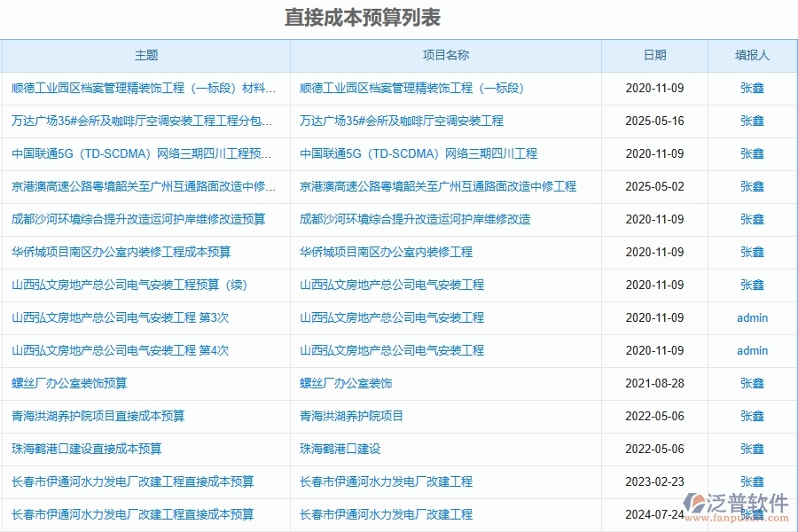Open 顺德工业园区档案管理精装饰工程 (一标段) budget entry
Screen dimensions: 798x532
[142, 88]
